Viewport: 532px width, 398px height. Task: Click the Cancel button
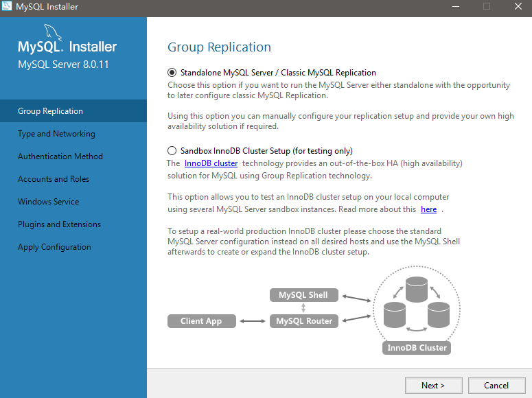click(496, 386)
